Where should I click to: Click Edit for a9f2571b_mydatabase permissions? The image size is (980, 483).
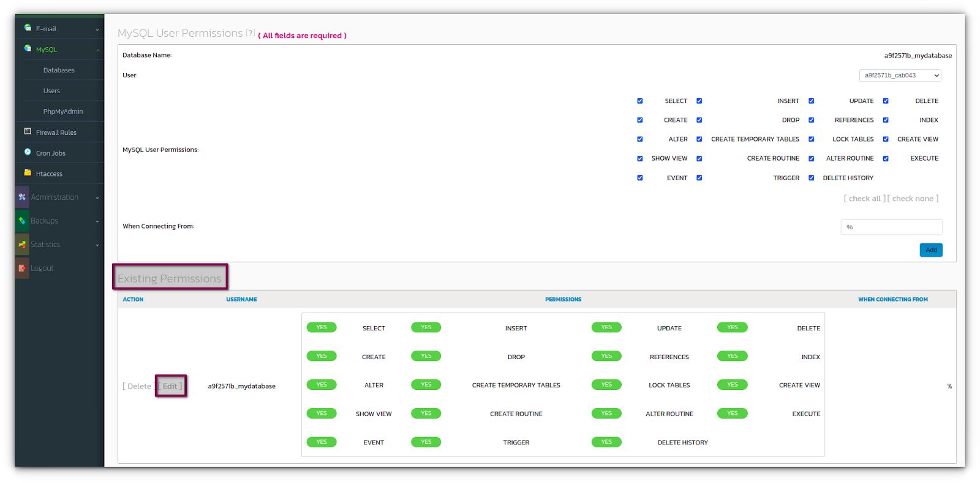tap(170, 386)
